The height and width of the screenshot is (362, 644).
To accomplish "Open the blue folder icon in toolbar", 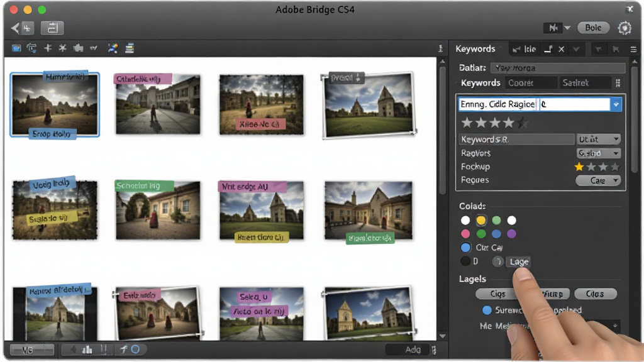I will coord(16,48).
